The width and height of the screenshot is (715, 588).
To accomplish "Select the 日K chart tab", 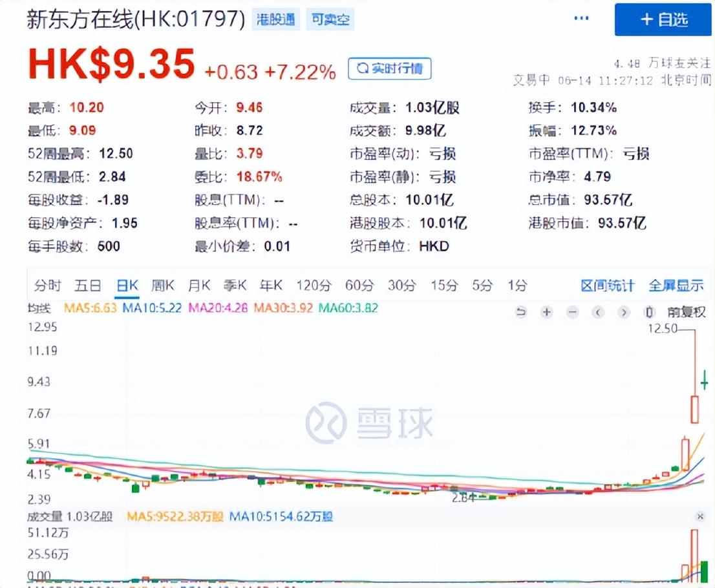I will 127,286.
